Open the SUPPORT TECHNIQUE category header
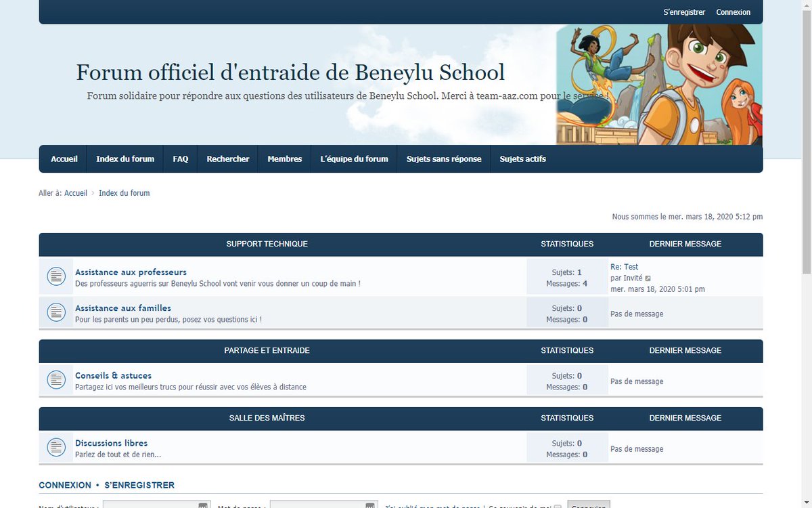 267,244
